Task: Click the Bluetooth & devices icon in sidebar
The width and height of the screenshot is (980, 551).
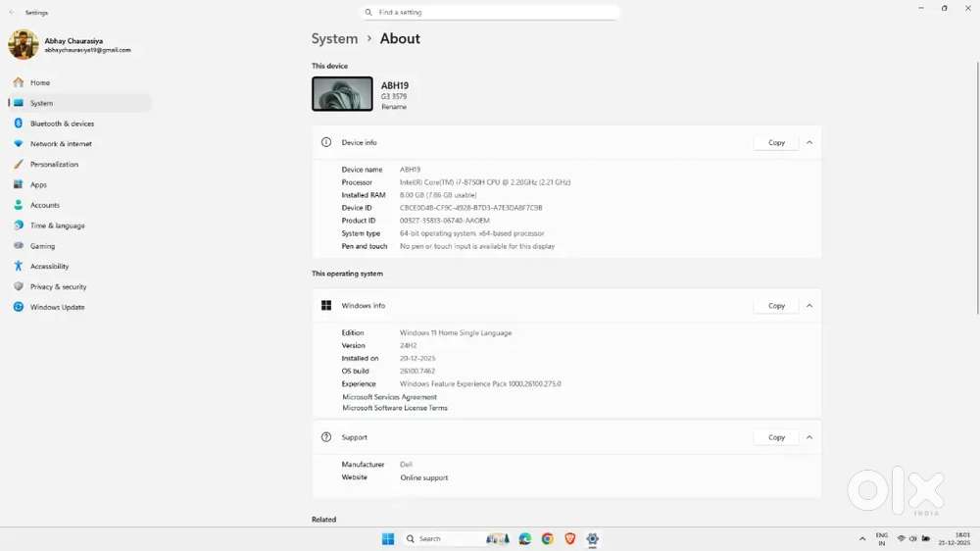Action: (18, 124)
